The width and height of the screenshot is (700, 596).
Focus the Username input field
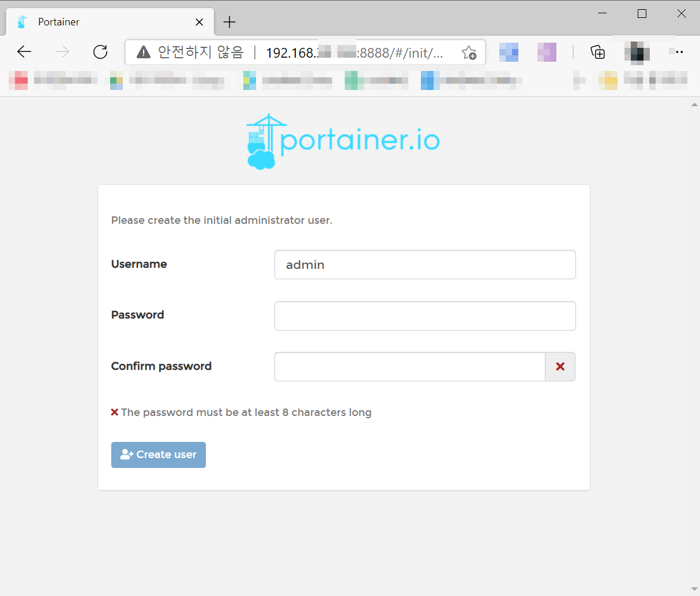pos(425,264)
